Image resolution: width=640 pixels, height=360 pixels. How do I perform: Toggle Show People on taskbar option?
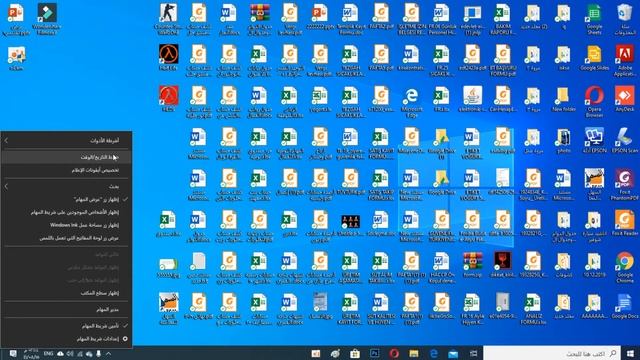(x=66, y=212)
